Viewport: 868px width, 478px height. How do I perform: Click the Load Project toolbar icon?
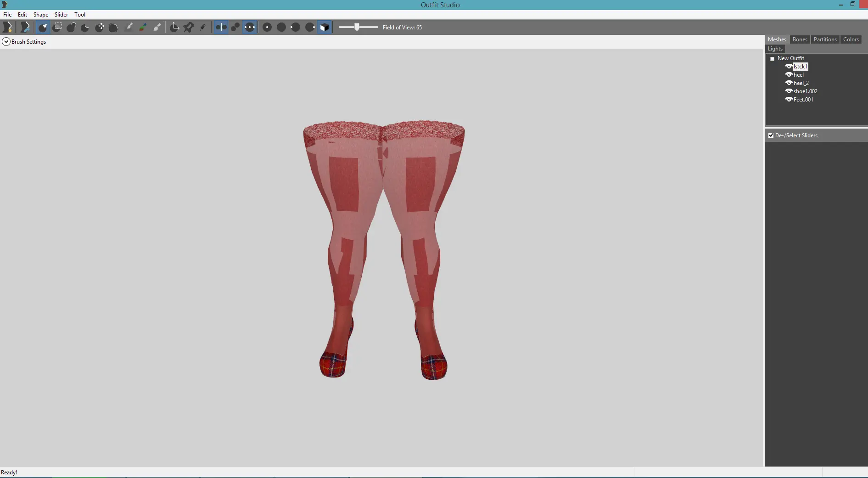pos(25,27)
